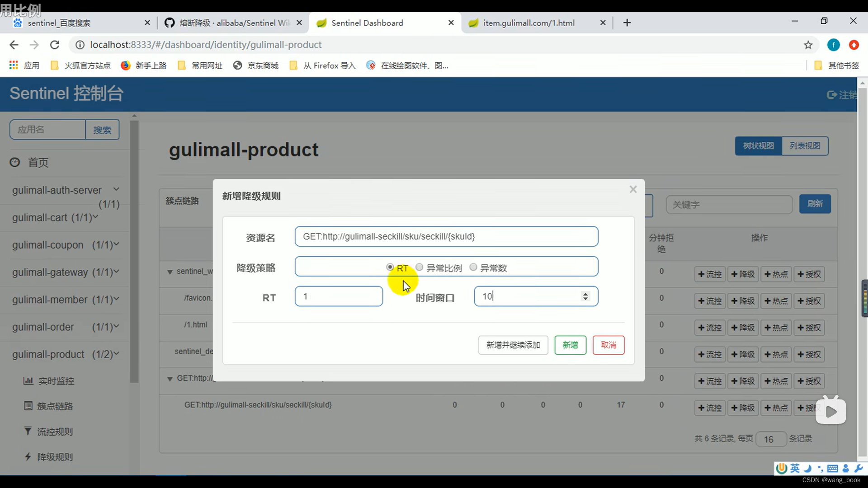Switch to 列表视图 view tab
The image size is (868, 488).
804,146
